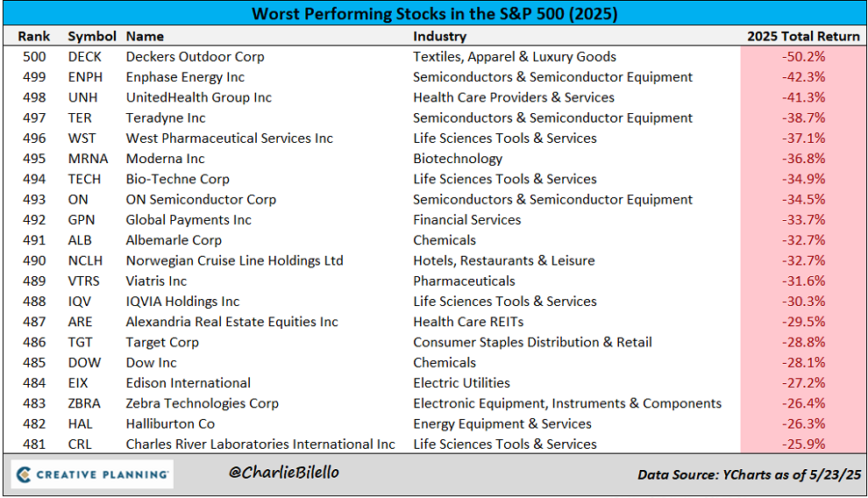Screen dimensions: 868x498
Task: Click the Data Source YCharts note
Action: [747, 474]
